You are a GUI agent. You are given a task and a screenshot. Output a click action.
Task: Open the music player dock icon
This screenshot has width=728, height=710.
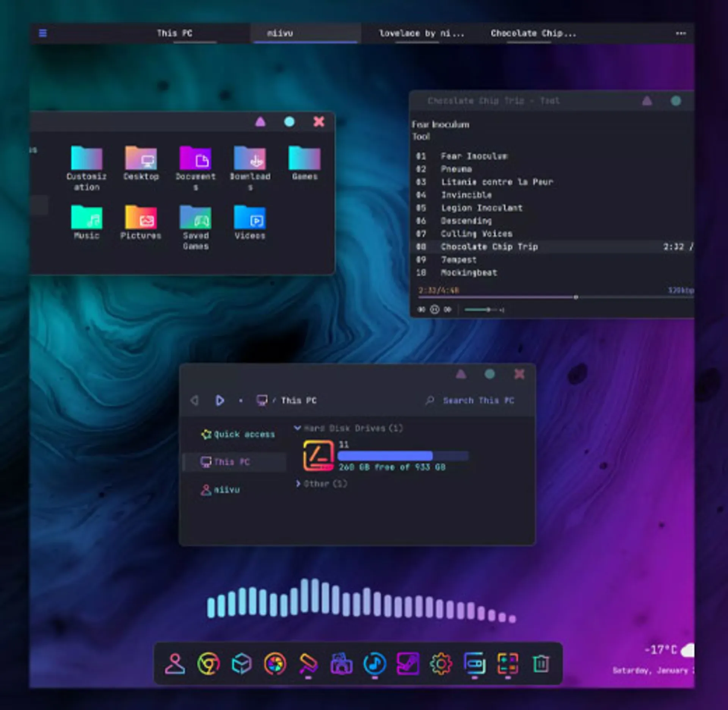click(375, 664)
